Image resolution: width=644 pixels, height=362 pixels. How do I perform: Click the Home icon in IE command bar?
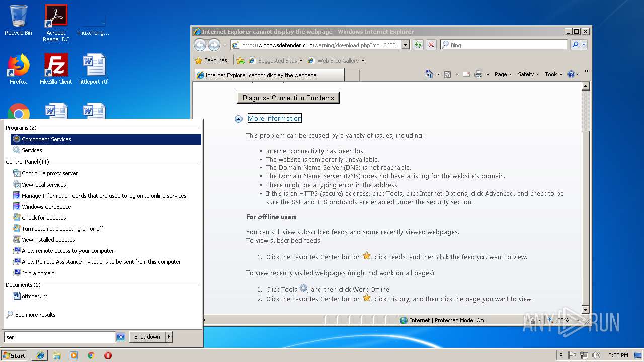coord(429,74)
